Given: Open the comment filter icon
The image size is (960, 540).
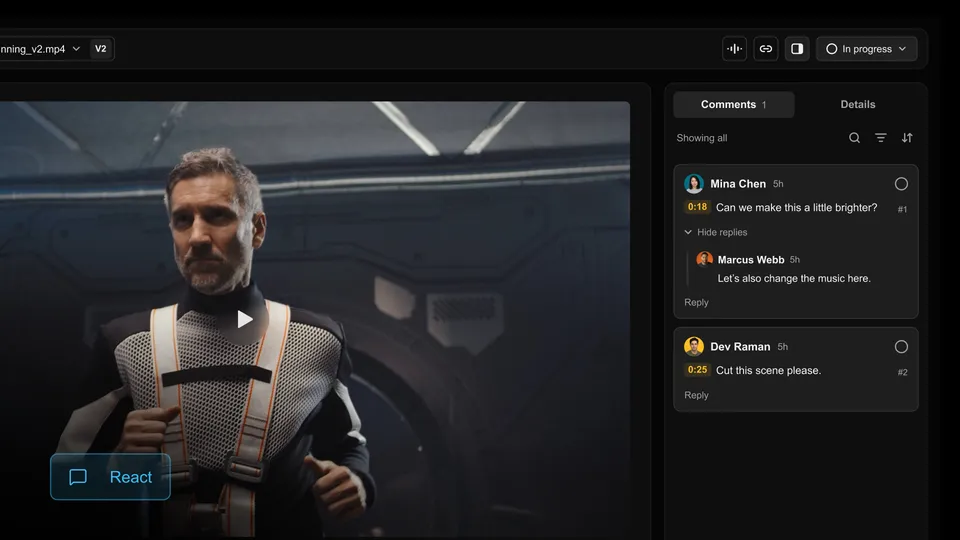Looking at the screenshot, I should [880, 138].
